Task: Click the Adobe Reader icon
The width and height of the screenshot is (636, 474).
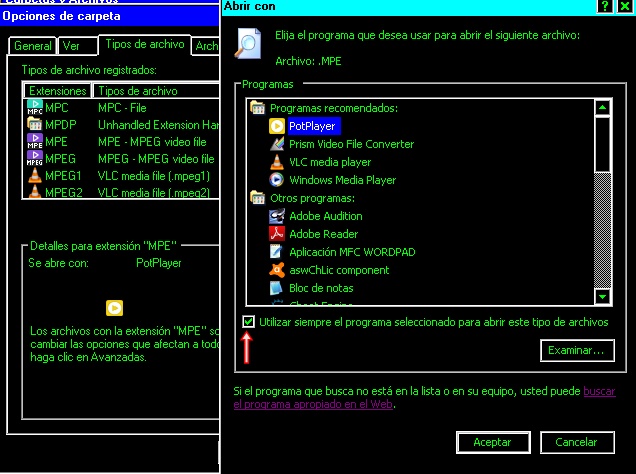Action: point(277,234)
